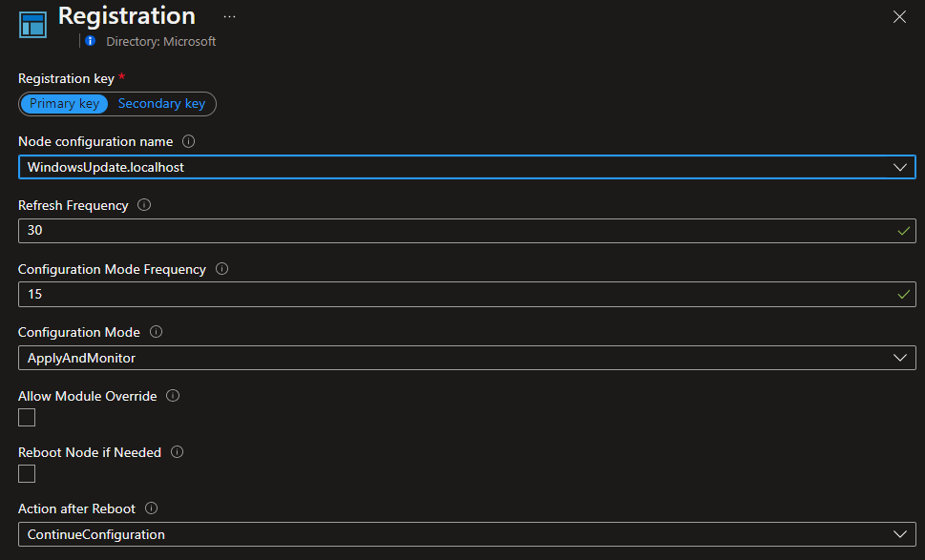Click info icon beside Configuration Mode label

pyautogui.click(x=156, y=332)
